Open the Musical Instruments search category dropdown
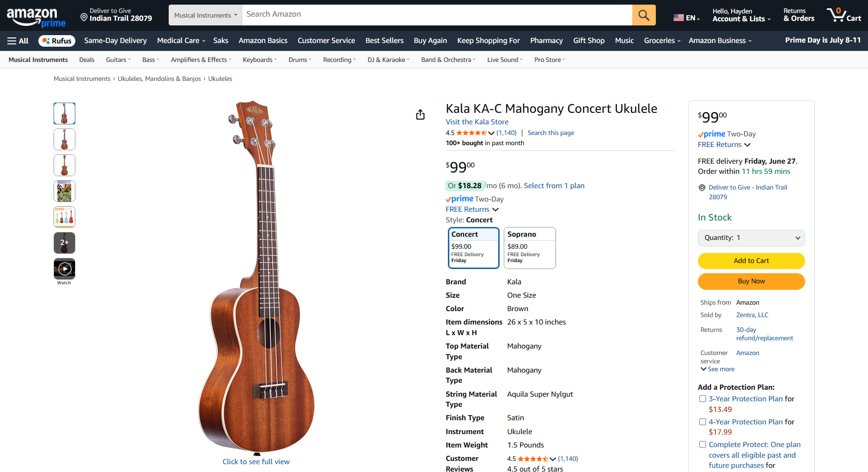 click(x=205, y=15)
